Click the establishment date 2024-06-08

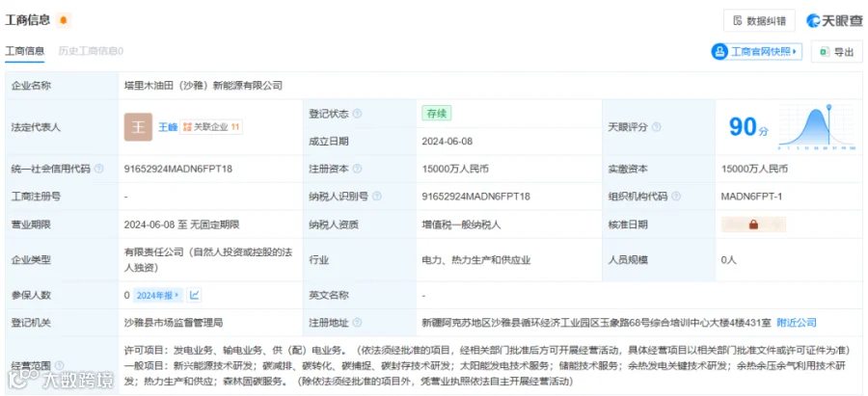click(448, 141)
